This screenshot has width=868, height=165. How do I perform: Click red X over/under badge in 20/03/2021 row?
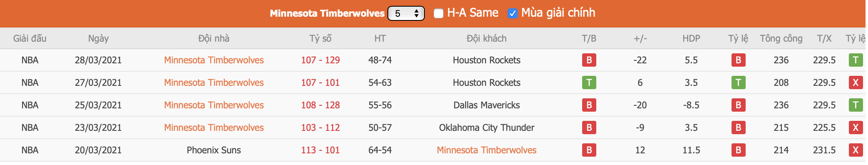click(x=856, y=150)
